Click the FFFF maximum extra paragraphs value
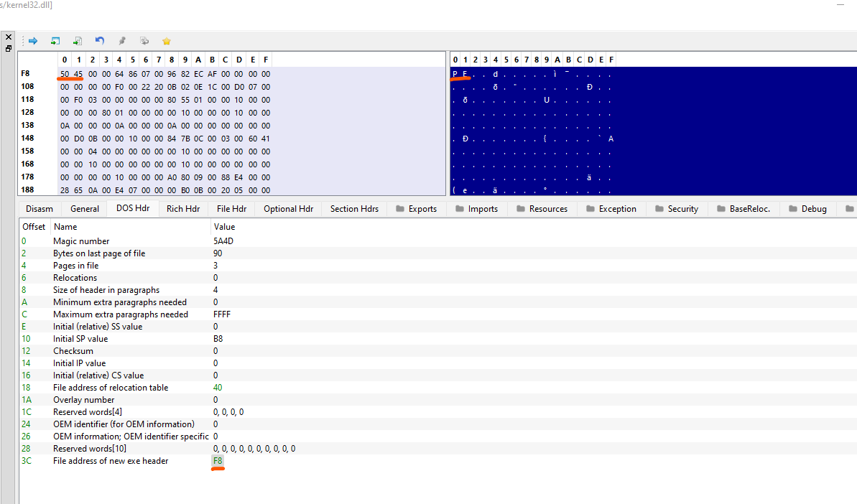The height and width of the screenshot is (504, 857). 222,314
